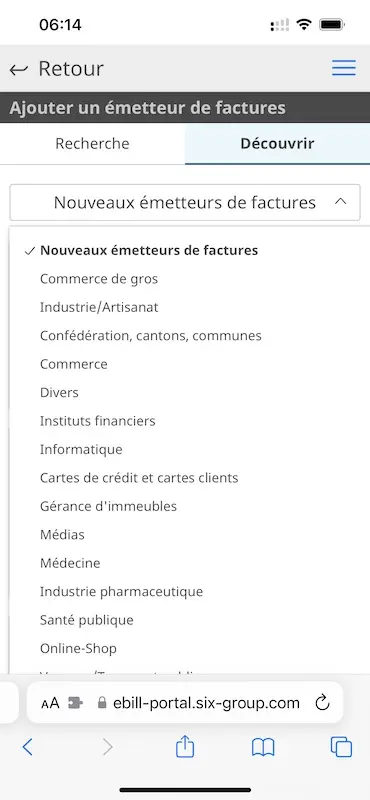Tap Safari reload page icon

322,703
